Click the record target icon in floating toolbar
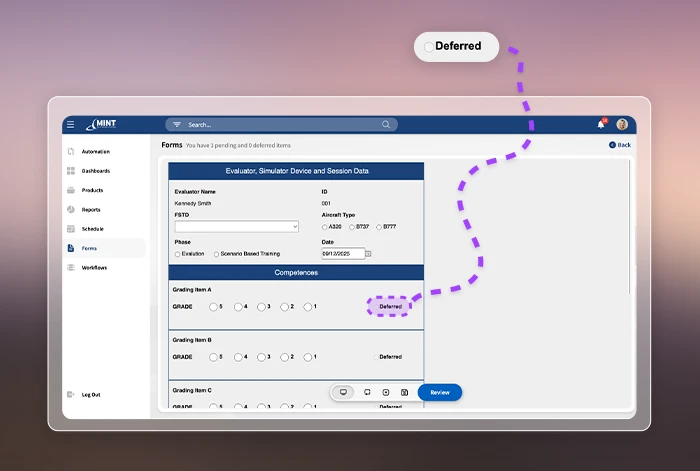Image resolution: width=700 pixels, height=471 pixels. coord(386,392)
